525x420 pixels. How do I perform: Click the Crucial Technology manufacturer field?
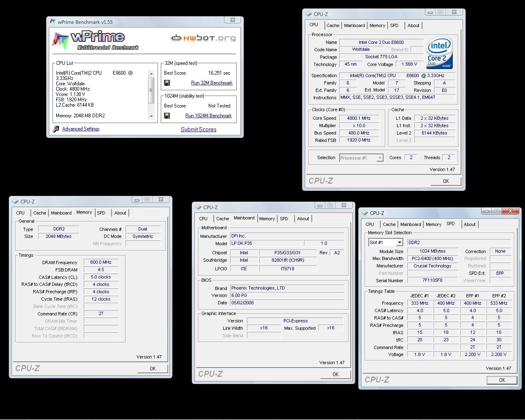point(432,266)
